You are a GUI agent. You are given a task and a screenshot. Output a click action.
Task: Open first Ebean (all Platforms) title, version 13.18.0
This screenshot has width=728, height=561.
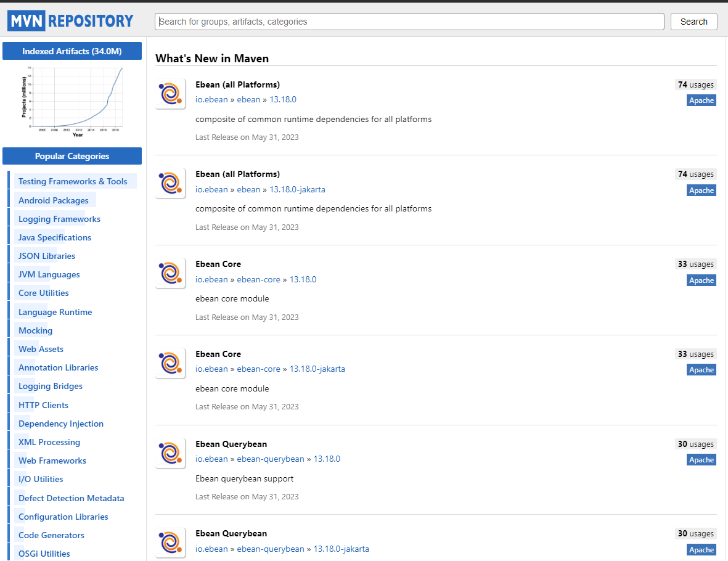238,84
